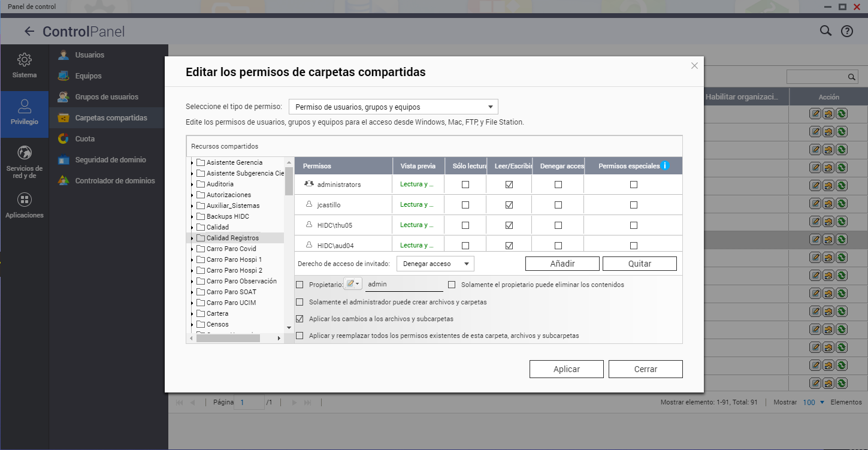Close the edit permissions dialog
The height and width of the screenshot is (450, 868).
pos(694,66)
